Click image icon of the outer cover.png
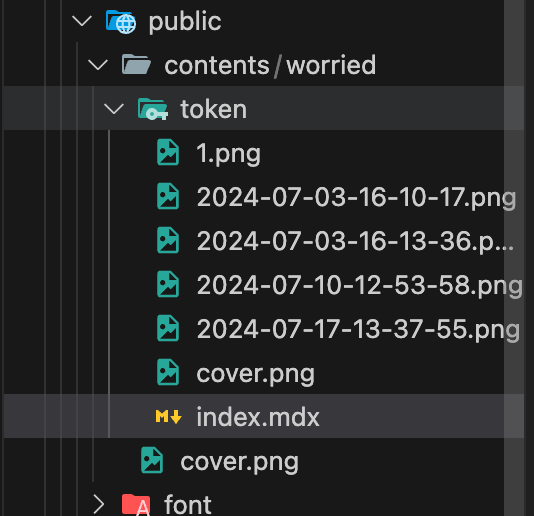 click(152, 460)
